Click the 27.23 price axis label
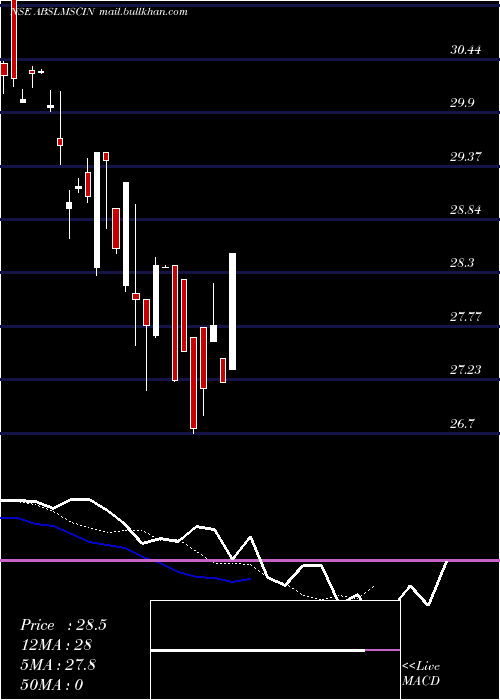Image resolution: width=500 pixels, height=700 pixels. coord(465,369)
